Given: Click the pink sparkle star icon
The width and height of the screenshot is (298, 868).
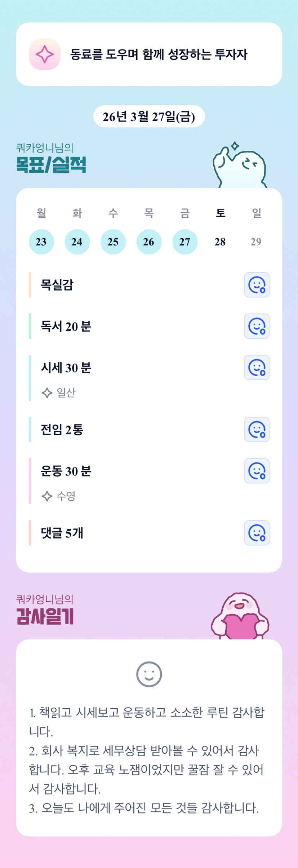Looking at the screenshot, I should [45, 54].
